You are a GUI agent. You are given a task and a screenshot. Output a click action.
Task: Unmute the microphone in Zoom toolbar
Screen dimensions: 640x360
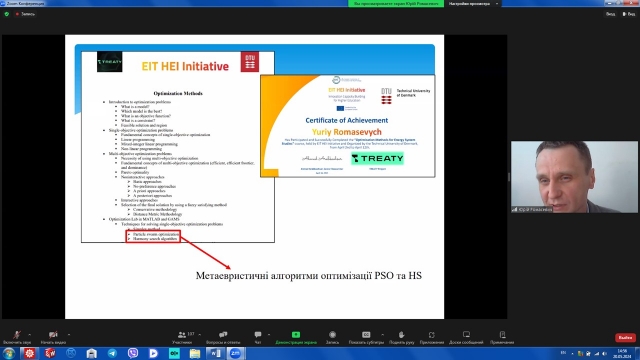tap(17, 335)
